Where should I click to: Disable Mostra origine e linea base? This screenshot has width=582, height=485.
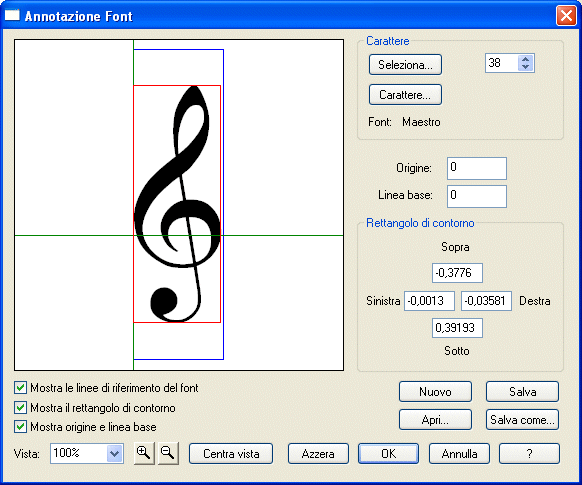click(x=20, y=427)
